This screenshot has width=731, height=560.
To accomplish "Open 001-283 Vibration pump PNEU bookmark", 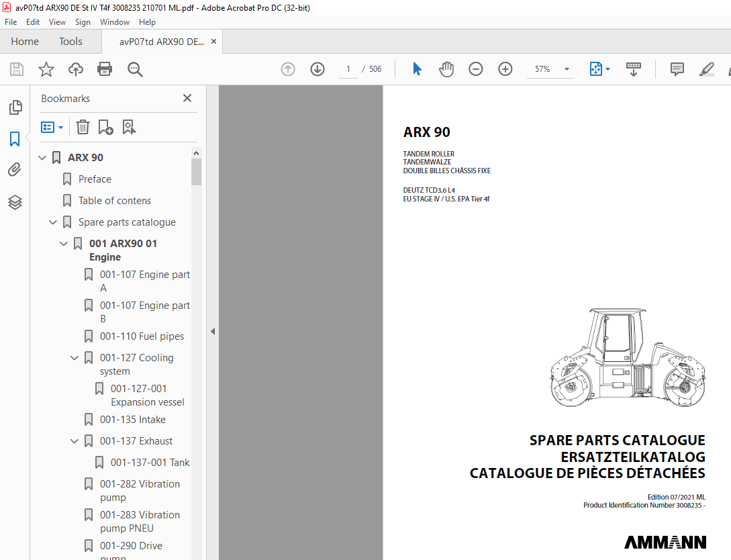I will [x=140, y=521].
